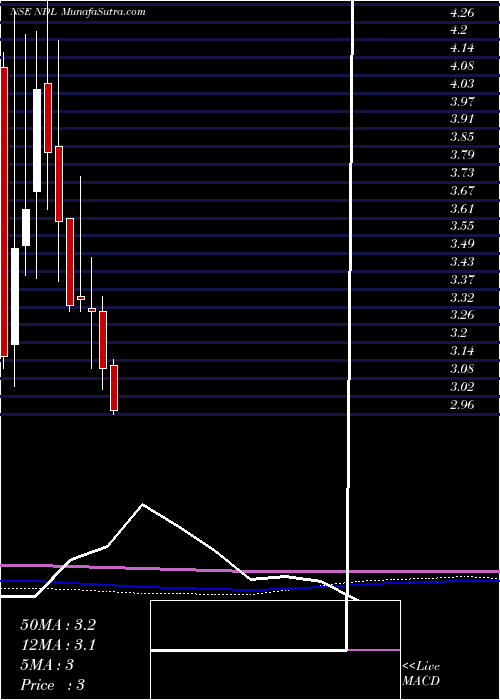Screen dimensions: 500x700
Task: Click the 3.79 price axis label
Action: click(x=462, y=155)
